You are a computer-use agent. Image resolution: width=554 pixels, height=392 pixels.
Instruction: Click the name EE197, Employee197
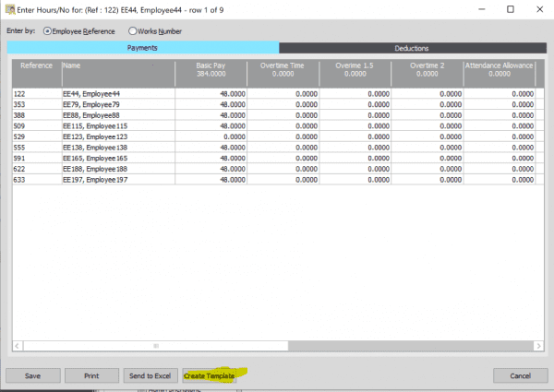[95, 180]
